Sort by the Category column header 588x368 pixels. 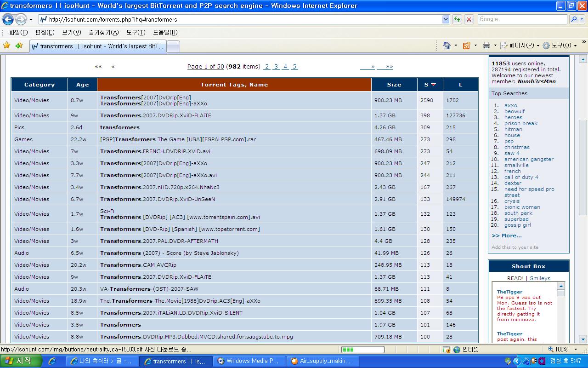(40, 85)
